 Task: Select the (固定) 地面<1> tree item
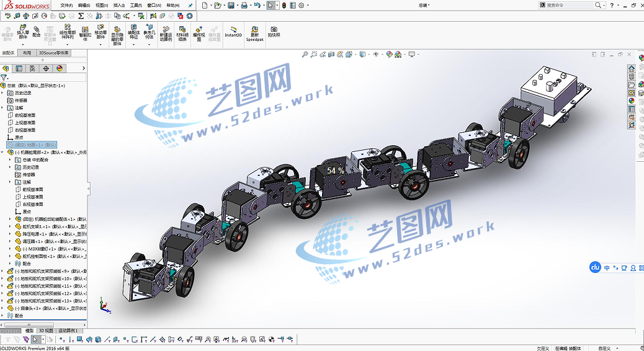click(32, 145)
